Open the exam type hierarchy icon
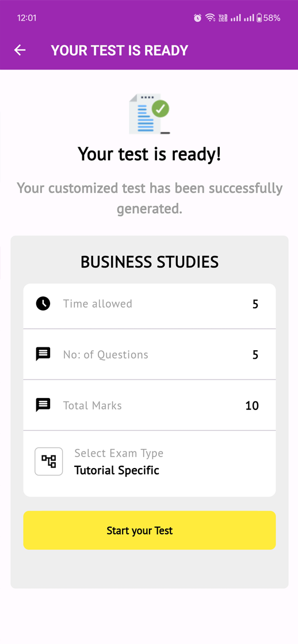298x644 pixels. pyautogui.click(x=48, y=462)
